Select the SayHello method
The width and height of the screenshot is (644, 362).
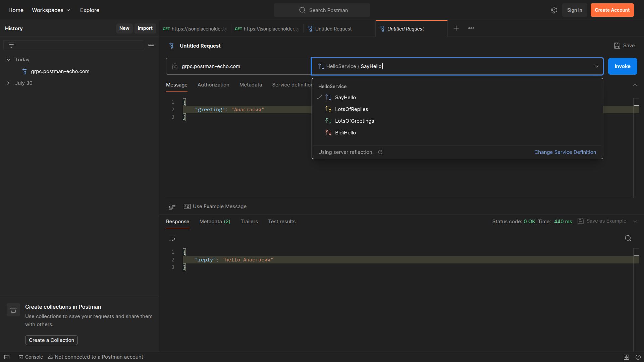coord(457,98)
